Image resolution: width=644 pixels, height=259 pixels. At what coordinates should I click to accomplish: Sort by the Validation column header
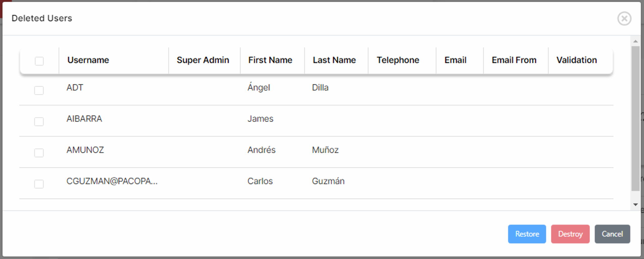point(577,60)
